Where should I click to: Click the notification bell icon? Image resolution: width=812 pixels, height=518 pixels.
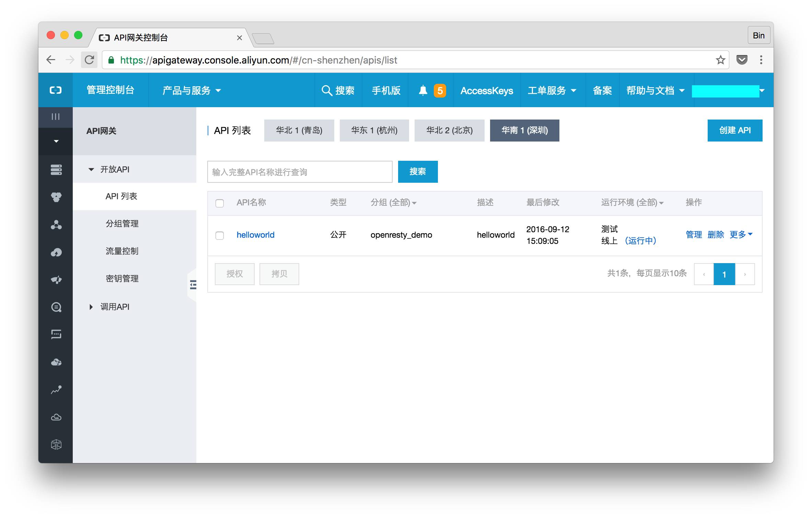[x=423, y=90]
